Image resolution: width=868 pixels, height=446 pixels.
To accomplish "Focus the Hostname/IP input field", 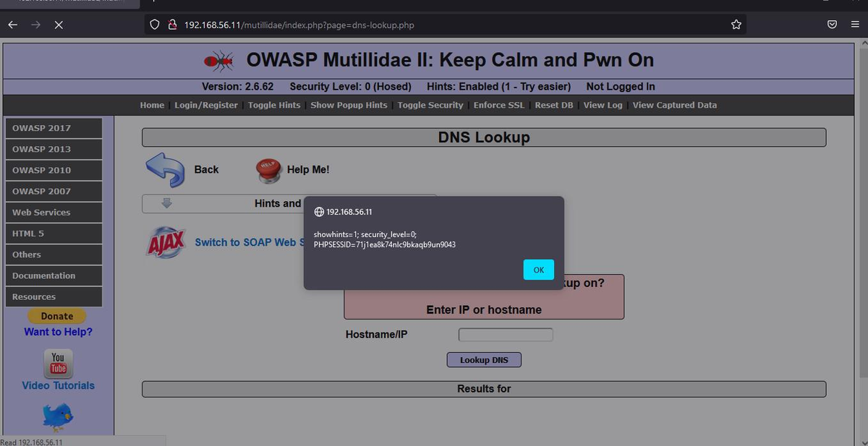I will click(506, 335).
